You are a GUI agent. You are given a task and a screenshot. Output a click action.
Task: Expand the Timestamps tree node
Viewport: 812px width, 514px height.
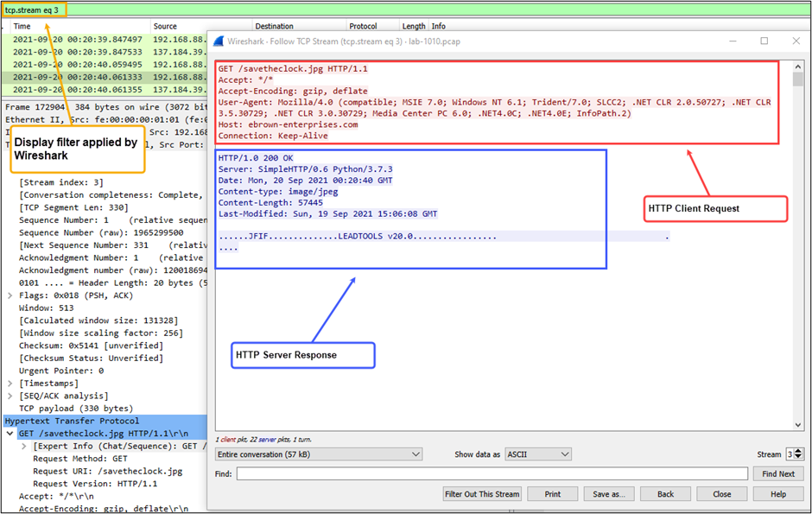click(x=10, y=383)
